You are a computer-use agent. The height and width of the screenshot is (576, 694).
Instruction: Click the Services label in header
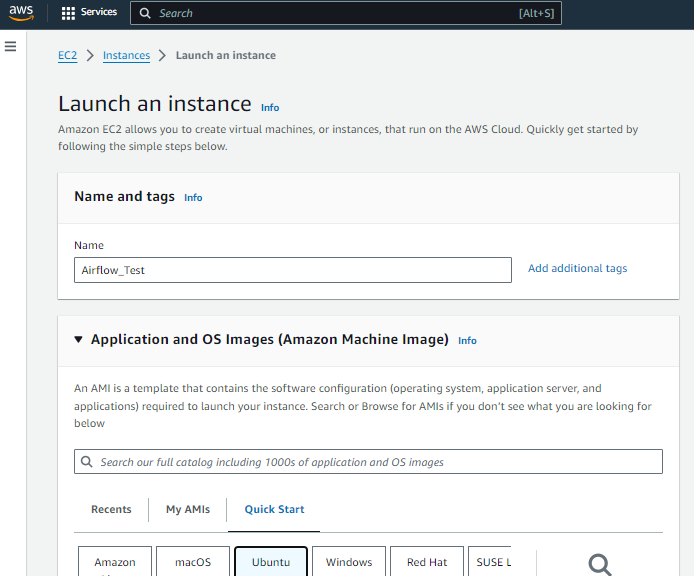tap(99, 12)
